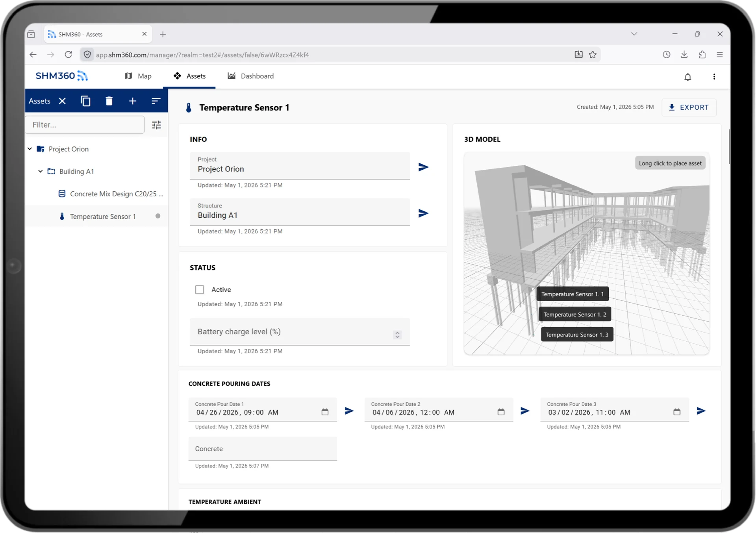This screenshot has width=756, height=533.
Task: Adjust the Battery charge level stepper arrows
Action: [397, 335]
